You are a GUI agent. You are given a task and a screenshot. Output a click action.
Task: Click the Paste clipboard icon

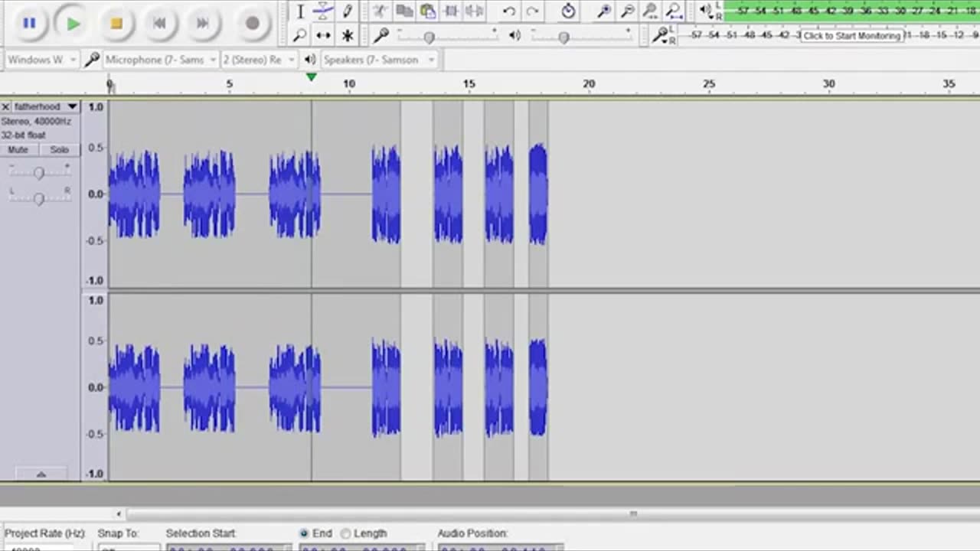428,11
